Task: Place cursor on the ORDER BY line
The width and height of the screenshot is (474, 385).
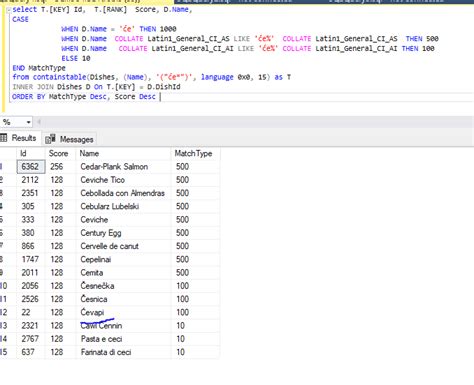Action: tap(84, 97)
